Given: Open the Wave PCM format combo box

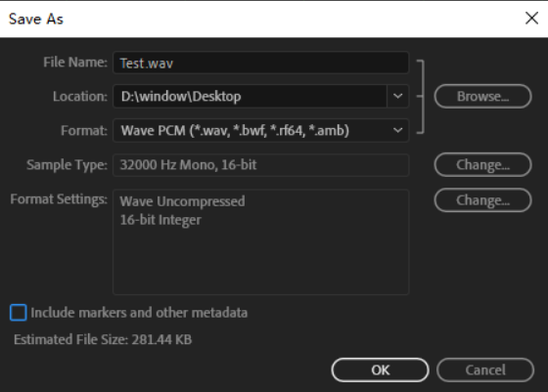Looking at the screenshot, I should click(260, 130).
